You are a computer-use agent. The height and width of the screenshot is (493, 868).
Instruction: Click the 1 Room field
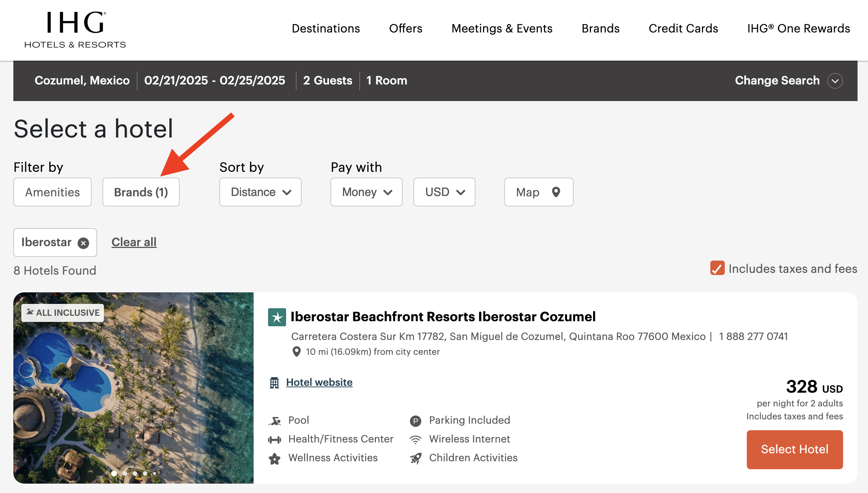click(x=387, y=80)
